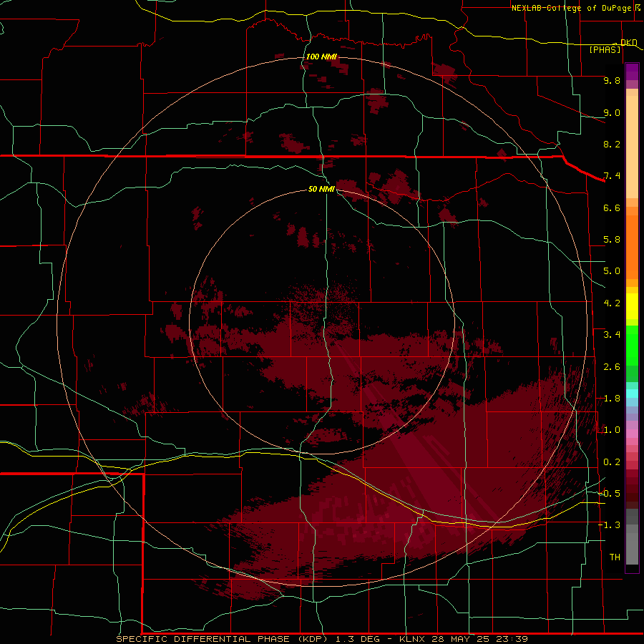The image size is (644, 644).
Task: Click the -1.3 legend value
Action: (x=610, y=525)
